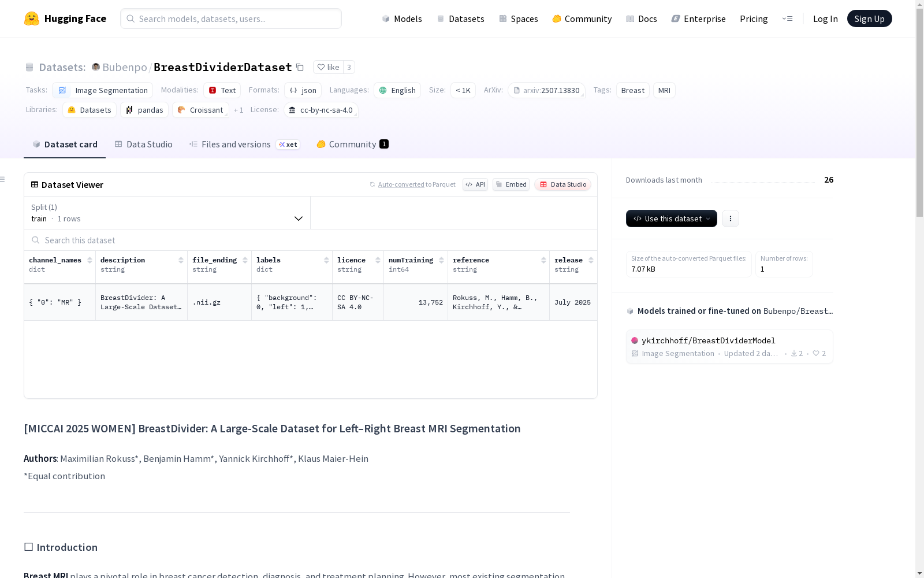Expand the train split dropdown
Screen dimensions: 924x578
tap(167, 213)
